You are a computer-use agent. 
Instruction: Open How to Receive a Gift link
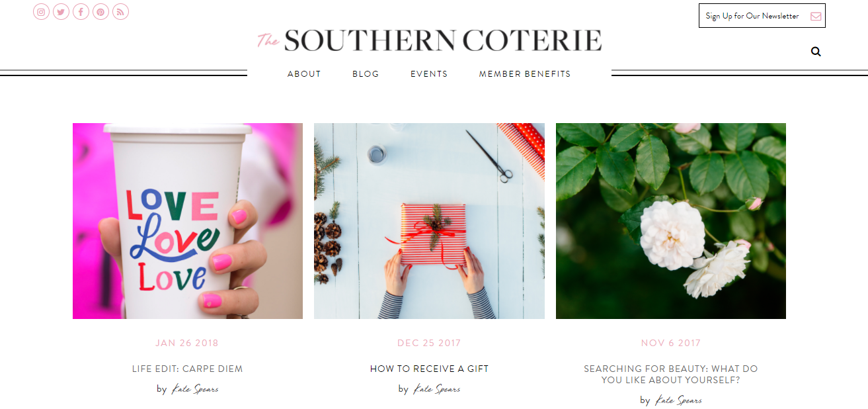429,369
